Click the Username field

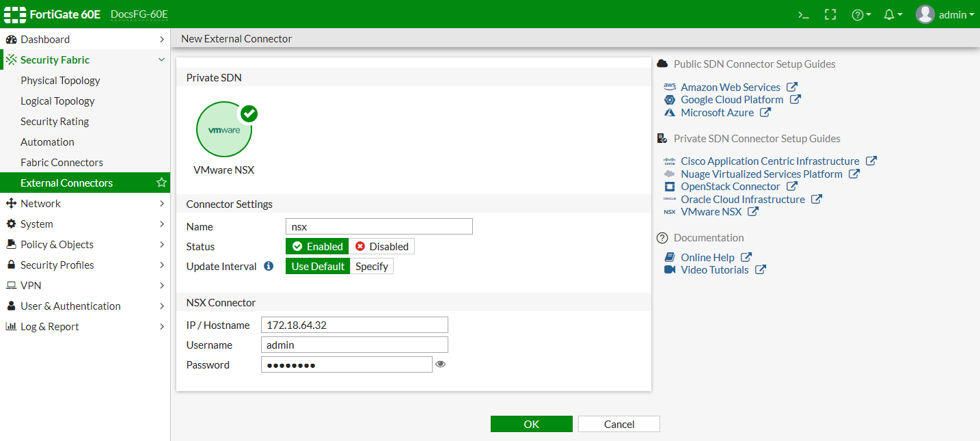pos(355,345)
